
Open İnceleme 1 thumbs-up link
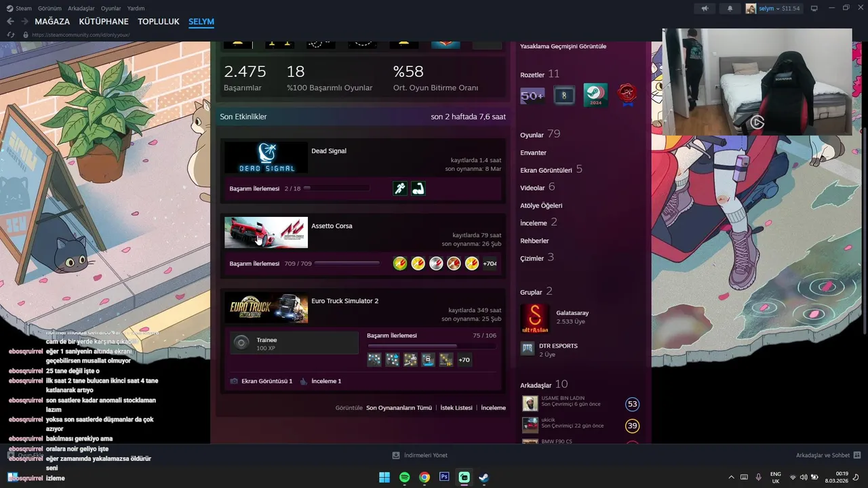coord(321,381)
